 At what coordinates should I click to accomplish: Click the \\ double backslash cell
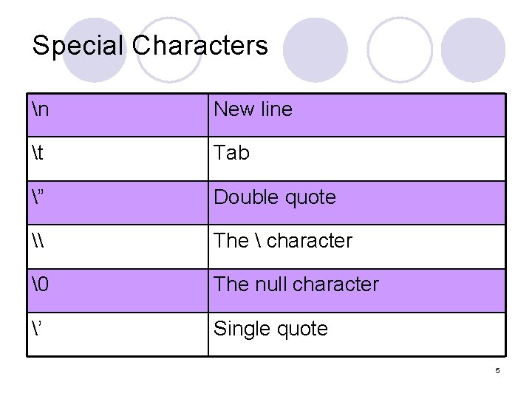(117, 247)
